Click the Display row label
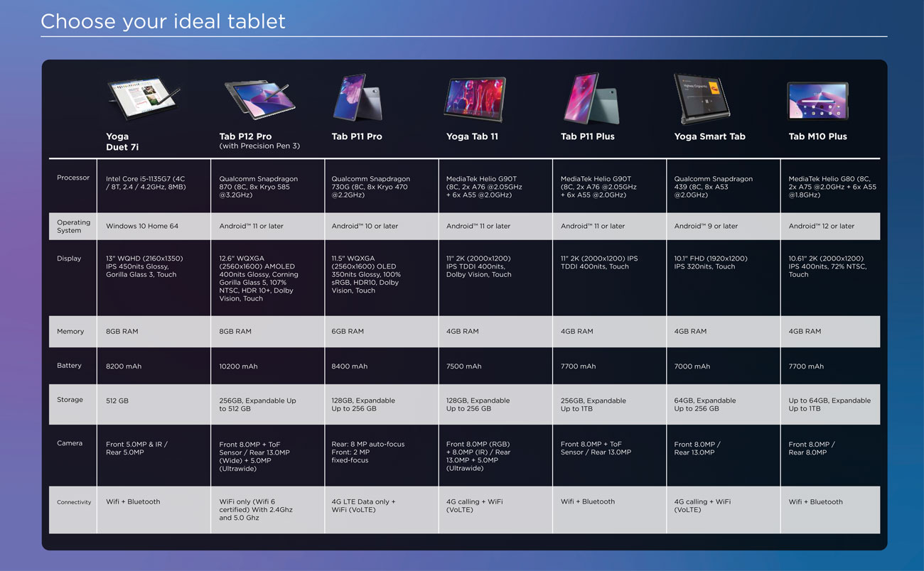The height and width of the screenshot is (571, 924). tap(70, 259)
